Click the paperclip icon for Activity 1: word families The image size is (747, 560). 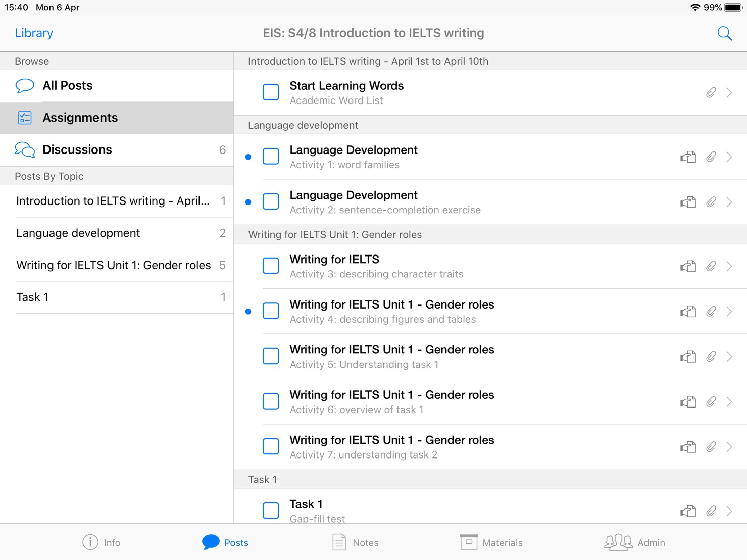[711, 157]
